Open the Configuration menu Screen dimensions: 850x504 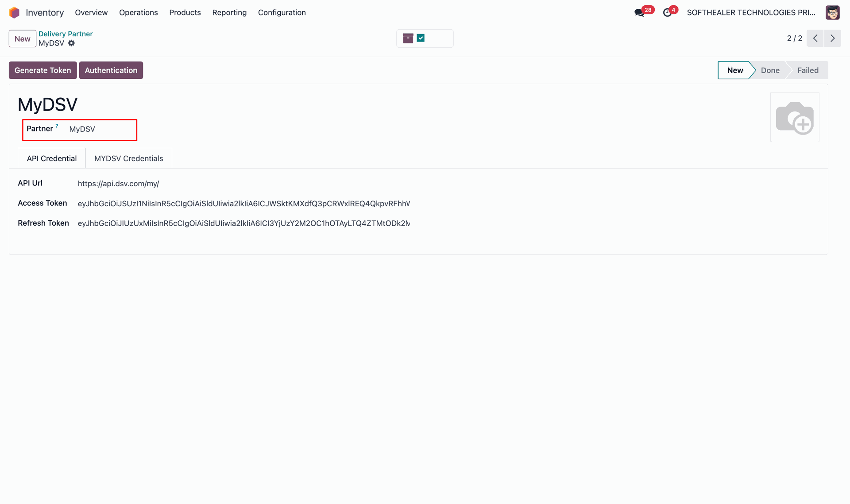pyautogui.click(x=282, y=12)
